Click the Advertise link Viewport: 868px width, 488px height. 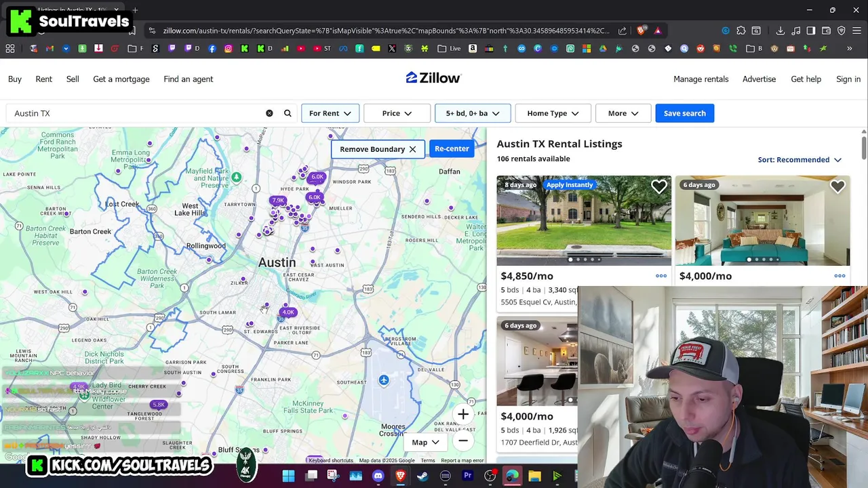coord(759,79)
